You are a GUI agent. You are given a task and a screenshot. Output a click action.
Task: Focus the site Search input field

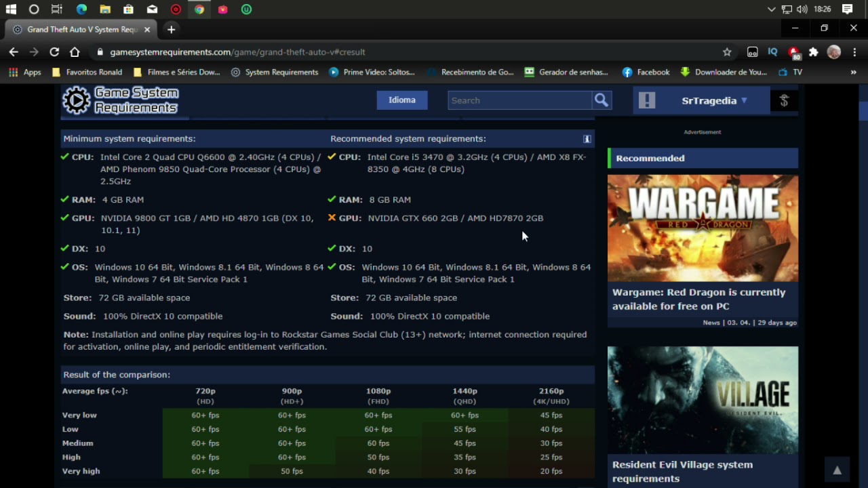click(519, 100)
